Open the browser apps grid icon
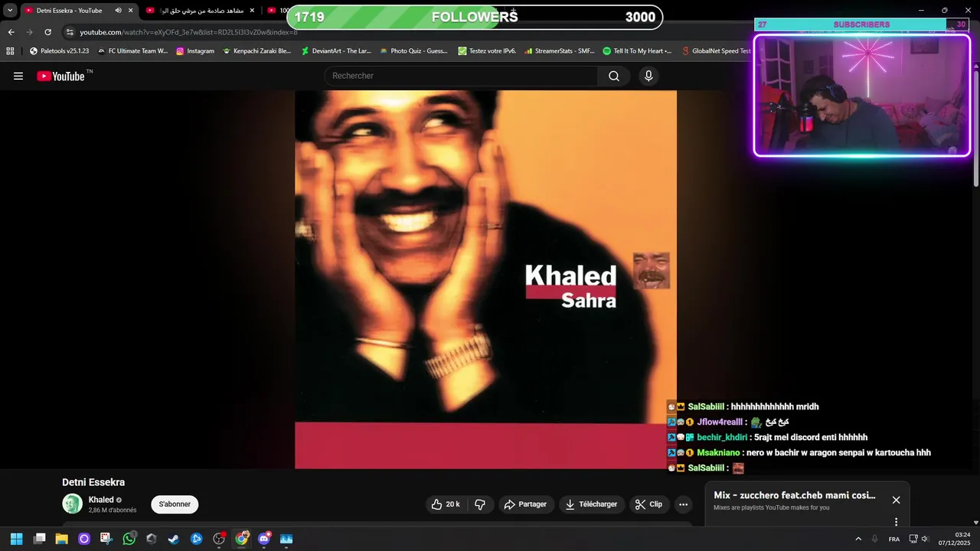Image resolution: width=980 pixels, height=551 pixels. [10, 51]
